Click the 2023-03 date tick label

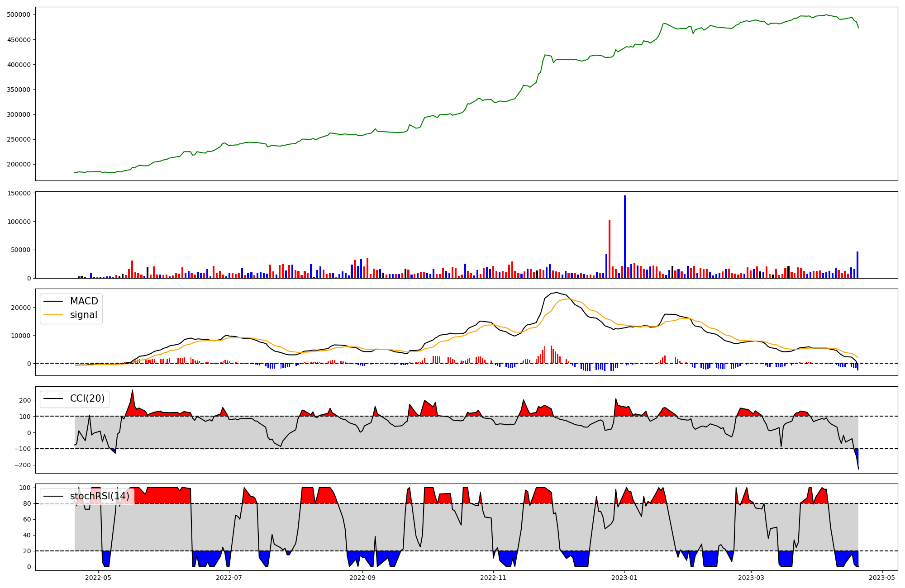click(x=751, y=578)
